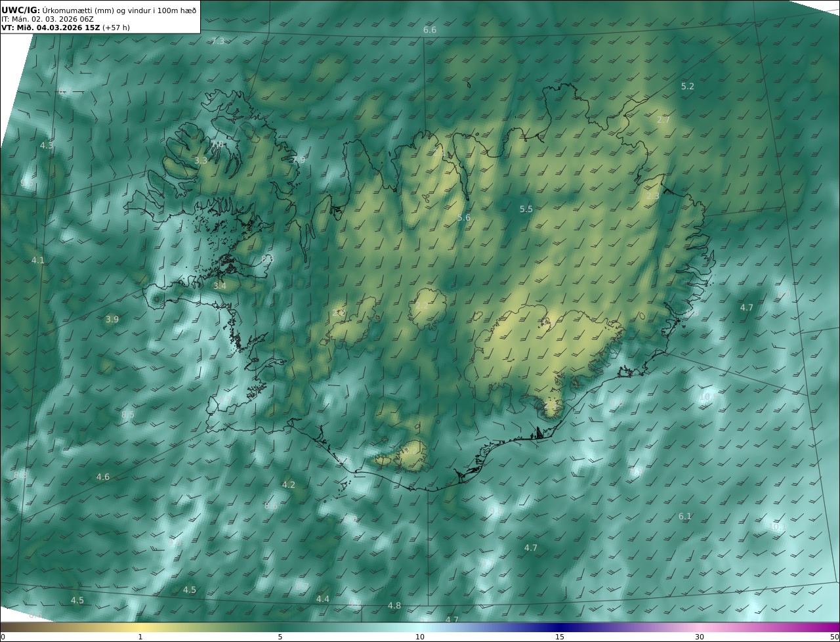Pick the yellow colorbar segment above 1

coord(140,627)
